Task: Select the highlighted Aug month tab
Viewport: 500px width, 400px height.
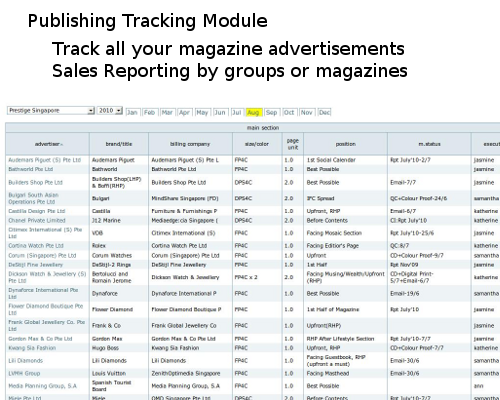Action: point(253,112)
